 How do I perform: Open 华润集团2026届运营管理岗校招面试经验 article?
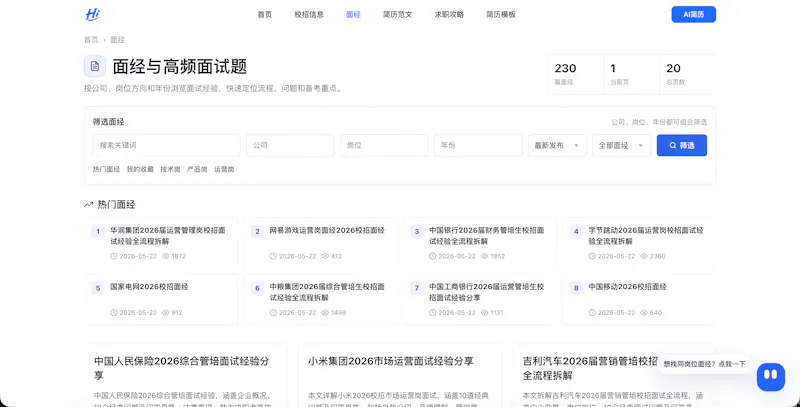[168, 236]
